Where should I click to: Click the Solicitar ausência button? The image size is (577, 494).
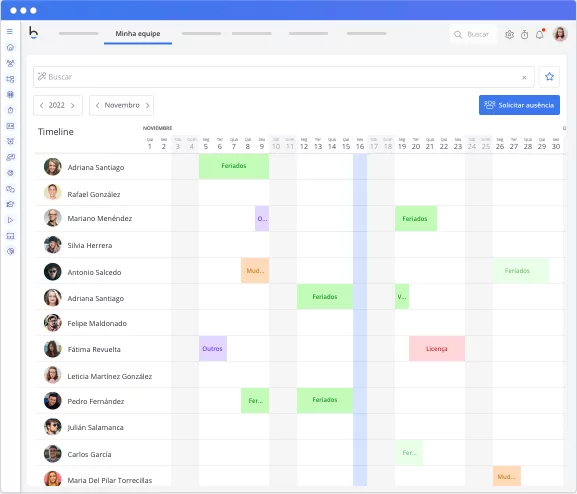(519, 105)
